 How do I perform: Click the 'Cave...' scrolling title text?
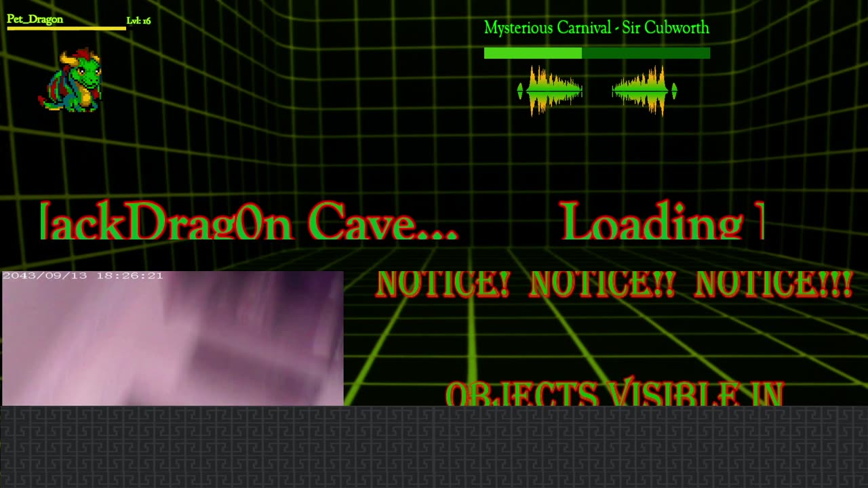(383, 221)
